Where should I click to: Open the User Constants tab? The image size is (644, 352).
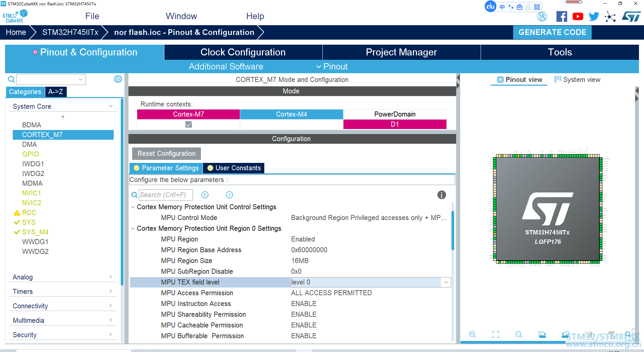[x=234, y=168]
